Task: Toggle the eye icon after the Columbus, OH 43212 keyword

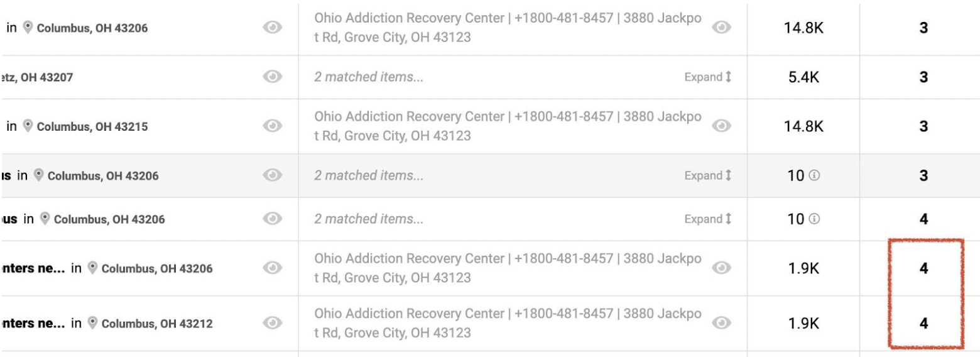Action: click(271, 324)
